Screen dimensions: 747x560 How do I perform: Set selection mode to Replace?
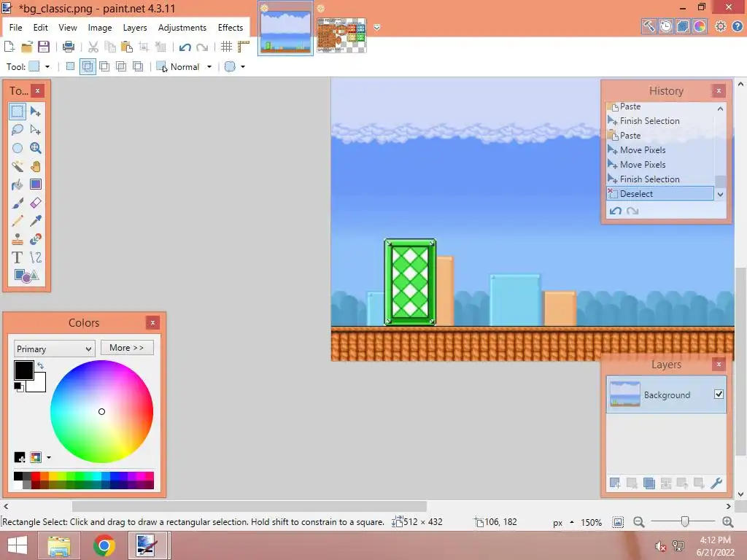tap(70, 66)
